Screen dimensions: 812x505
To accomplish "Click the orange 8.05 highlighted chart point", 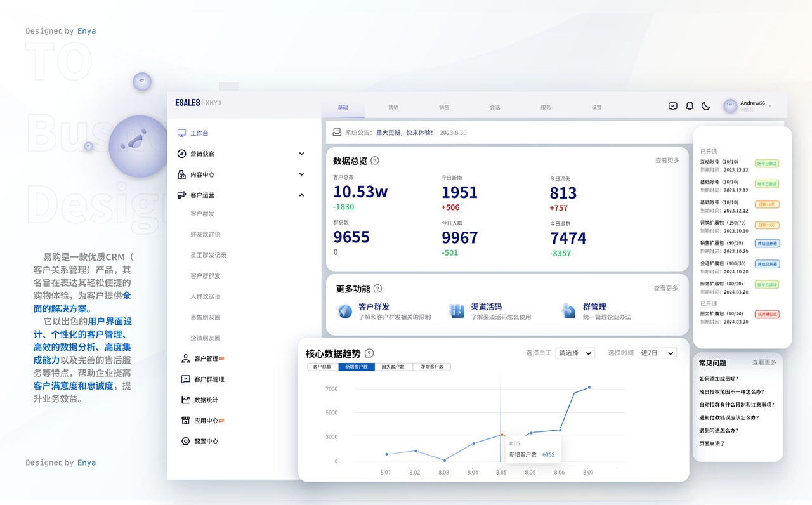I will pos(502,435).
